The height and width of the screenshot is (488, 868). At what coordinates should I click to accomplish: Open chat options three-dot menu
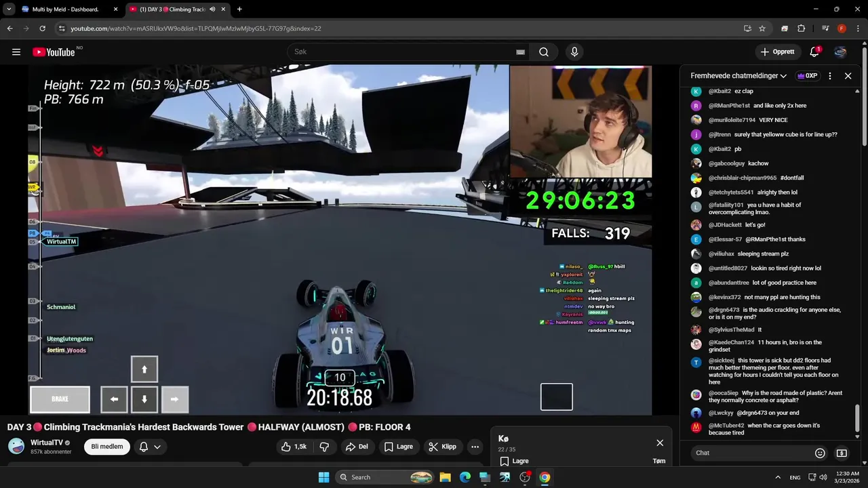[830, 76]
